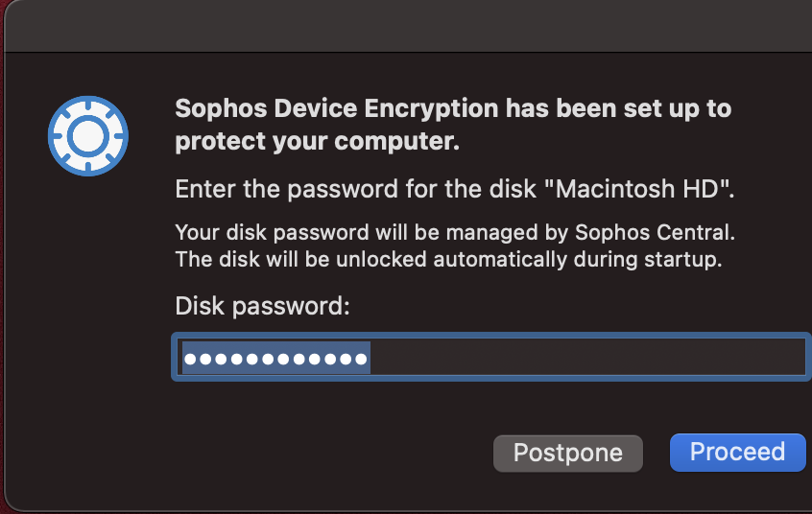Click the first dot in the password field

click(x=190, y=359)
